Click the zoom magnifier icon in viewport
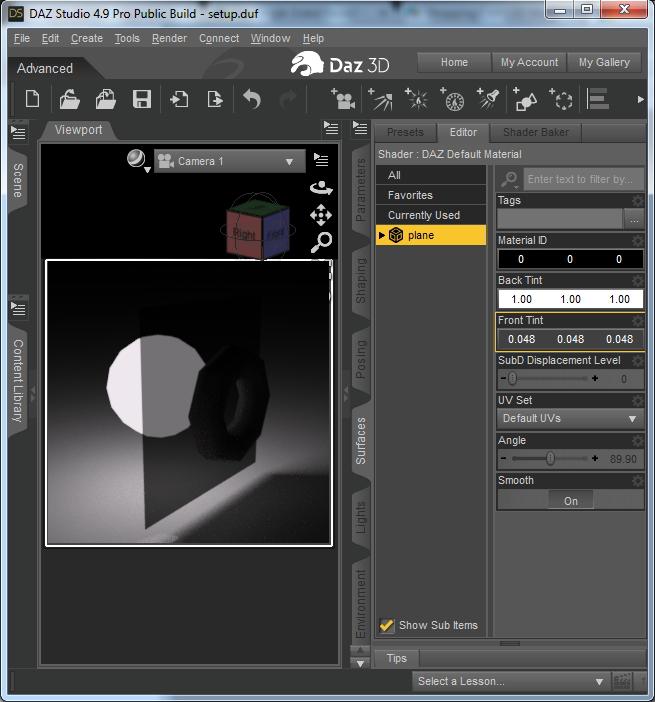Image resolution: width=655 pixels, height=702 pixels. 321,242
